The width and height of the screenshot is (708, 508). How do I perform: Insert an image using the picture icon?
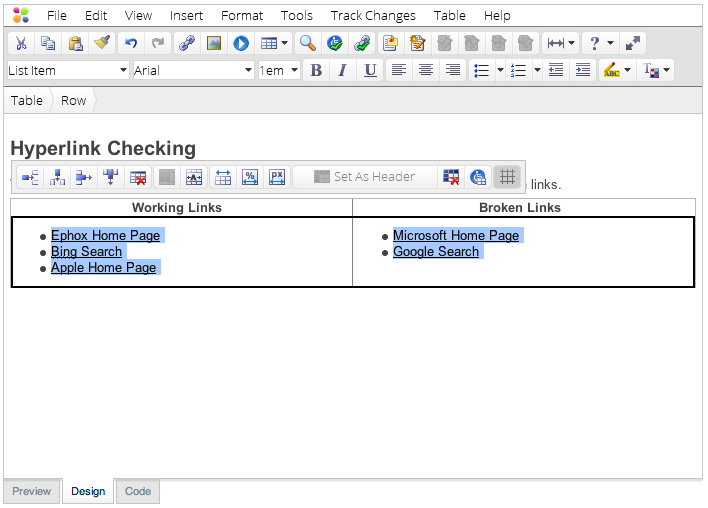pos(214,43)
